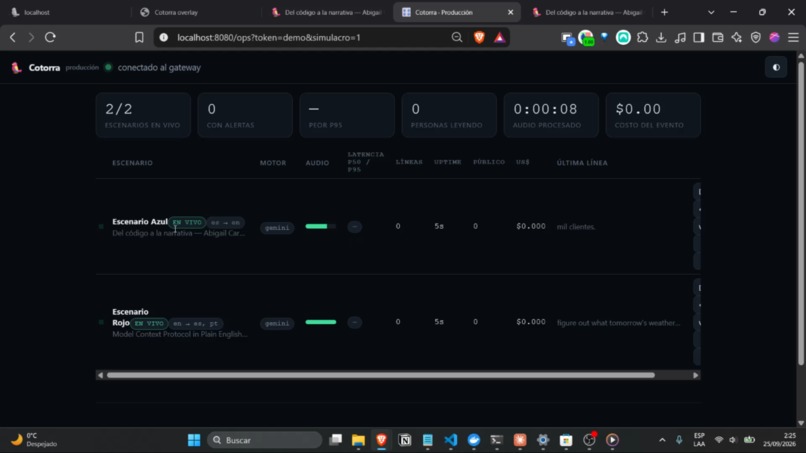Reload the current page
The image size is (806, 453).
coord(50,37)
